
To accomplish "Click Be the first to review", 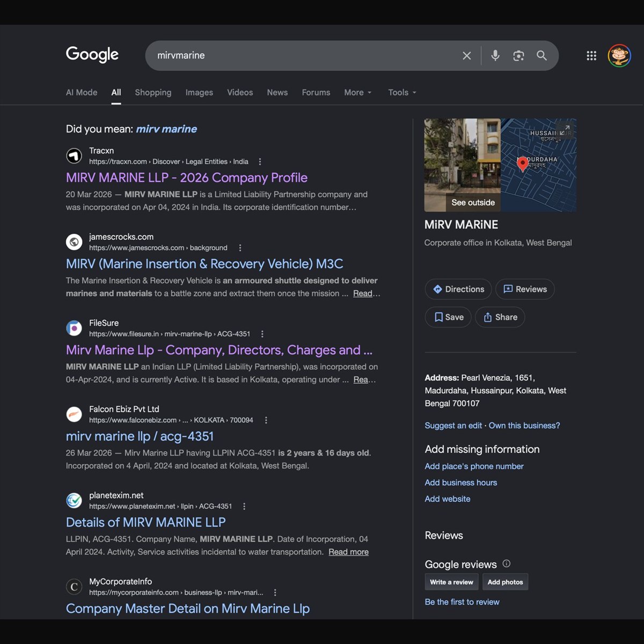I will (x=462, y=602).
